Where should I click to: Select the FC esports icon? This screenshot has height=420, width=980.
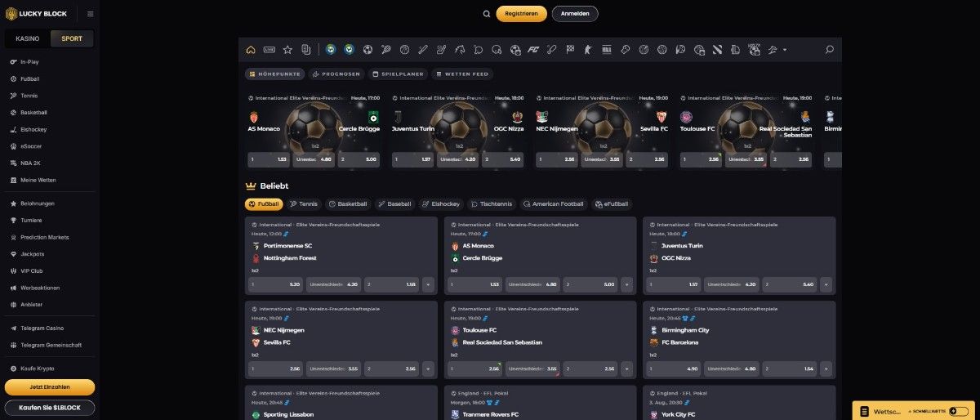pos(533,50)
